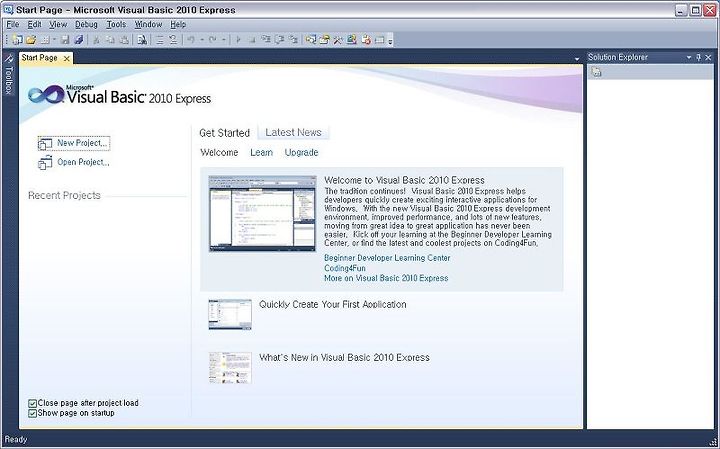The width and height of the screenshot is (720, 449).
Task: Switch to the Get Started tab
Action: [x=225, y=133]
